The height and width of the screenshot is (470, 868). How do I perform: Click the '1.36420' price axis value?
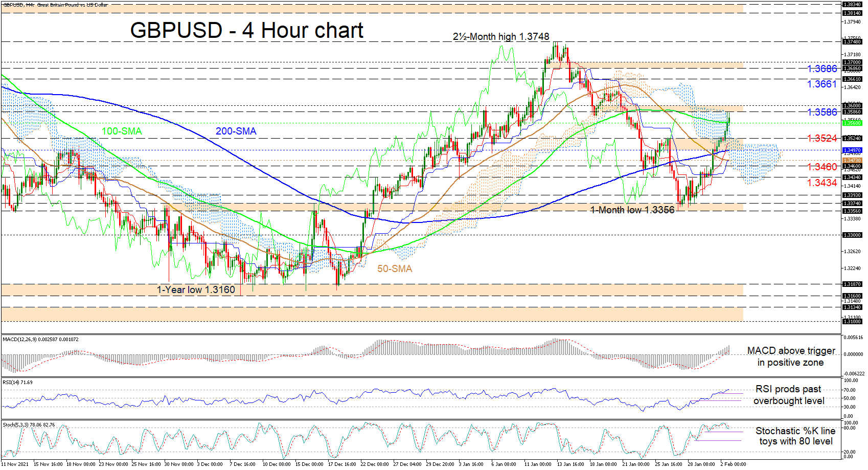[x=852, y=87]
